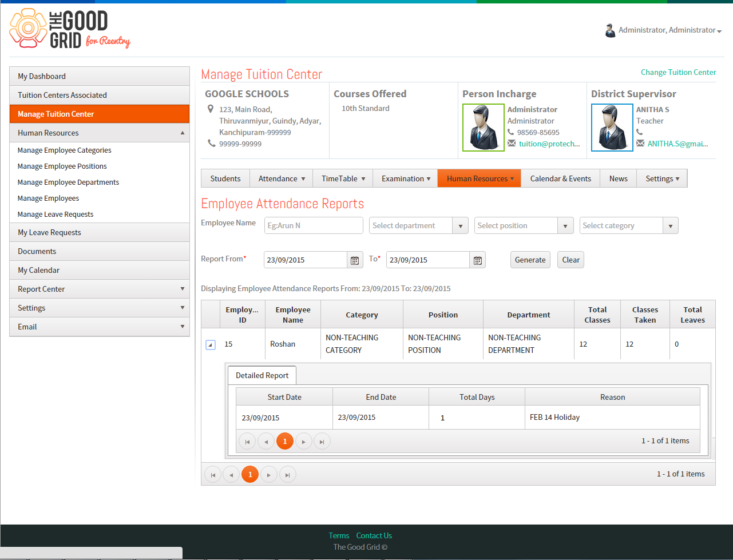Click the ANITHA.S@gmai email link

pyautogui.click(x=678, y=144)
